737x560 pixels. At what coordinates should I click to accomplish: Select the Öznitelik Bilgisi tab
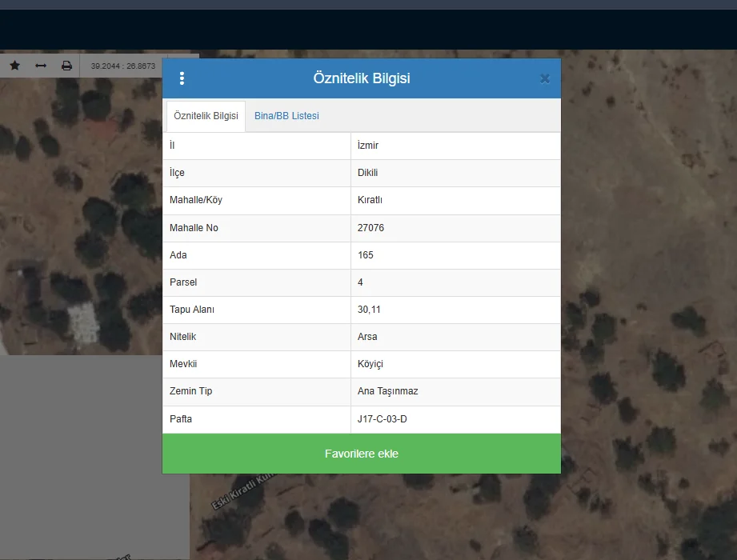pos(206,116)
